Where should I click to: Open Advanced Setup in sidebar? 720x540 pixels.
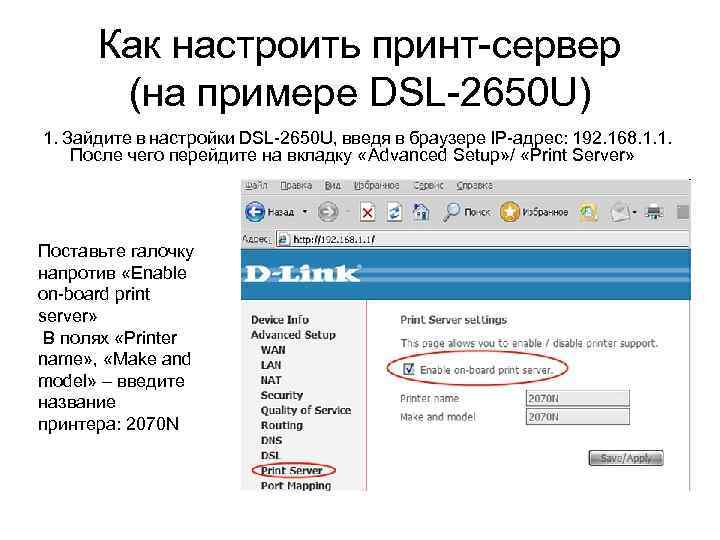[x=293, y=335]
